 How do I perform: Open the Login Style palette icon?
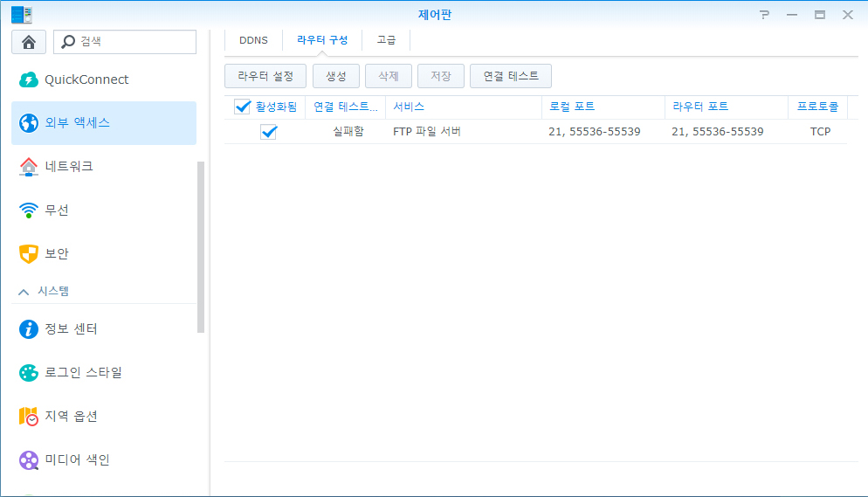point(29,372)
